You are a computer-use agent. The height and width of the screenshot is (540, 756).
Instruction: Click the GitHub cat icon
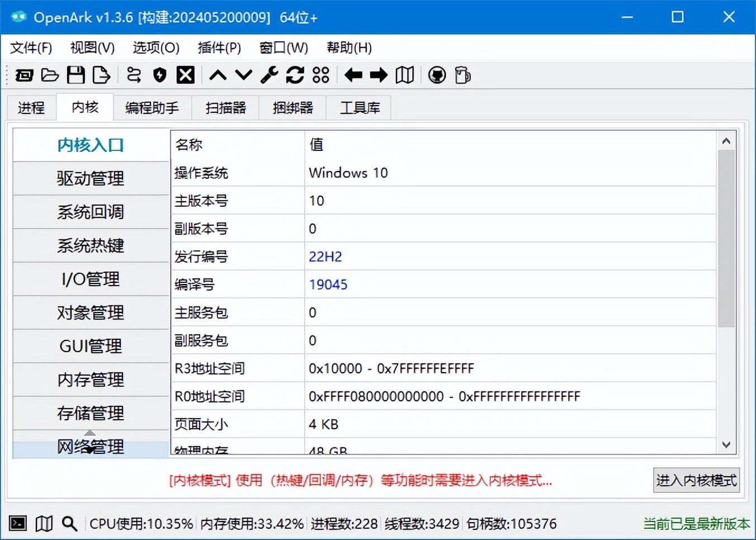coord(437,75)
